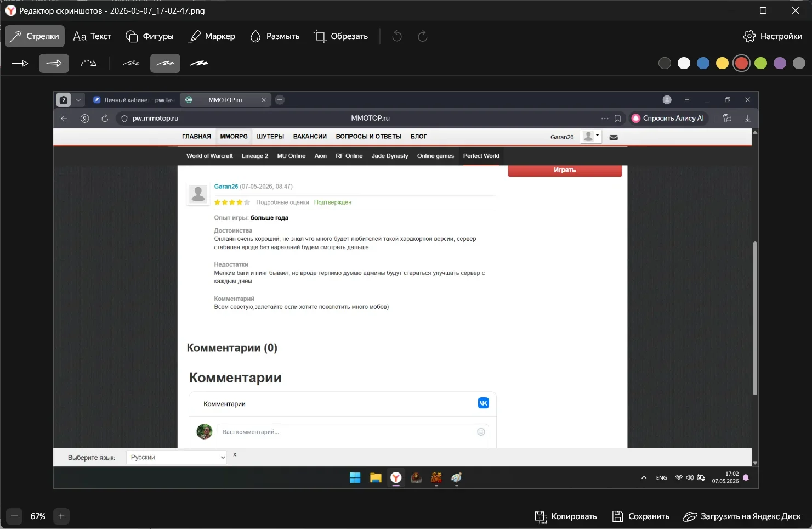Click the VK icon in comments widget
Viewport: 812px width, 529px height.
[x=483, y=403]
